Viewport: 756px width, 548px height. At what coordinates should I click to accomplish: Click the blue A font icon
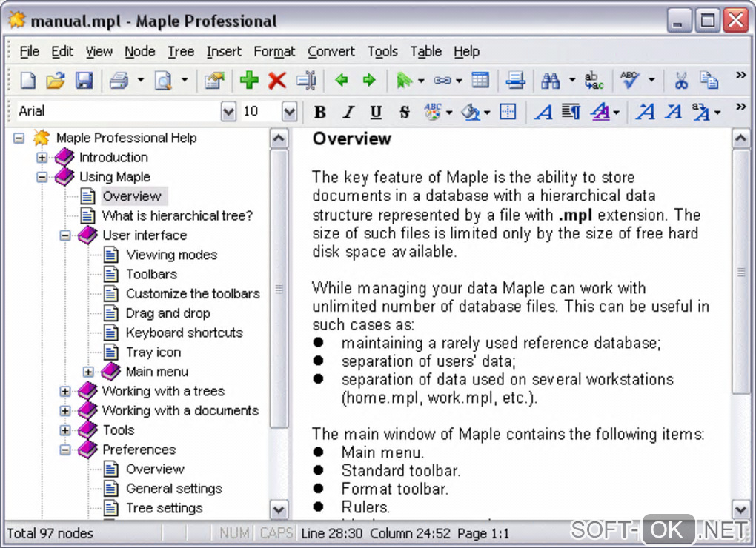pyautogui.click(x=544, y=112)
